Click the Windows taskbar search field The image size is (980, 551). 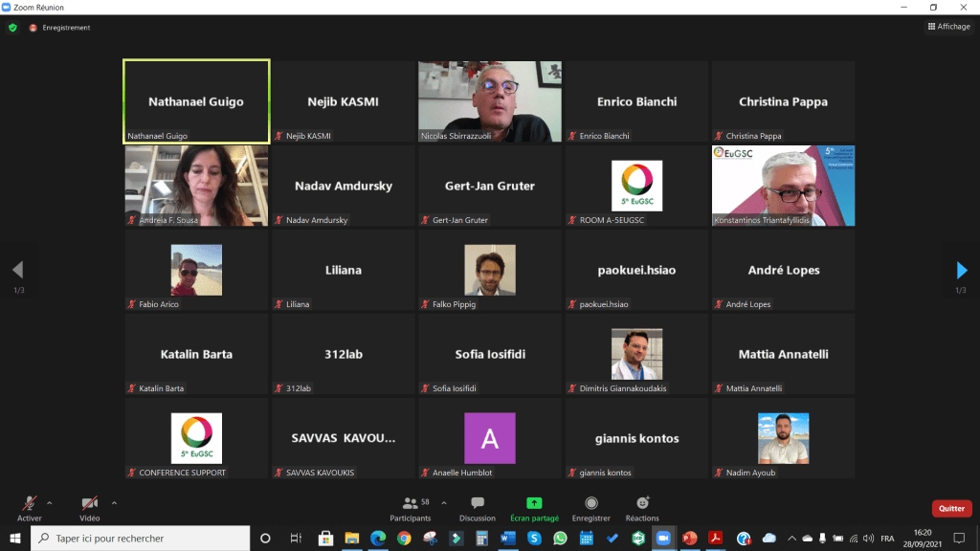coord(144,538)
